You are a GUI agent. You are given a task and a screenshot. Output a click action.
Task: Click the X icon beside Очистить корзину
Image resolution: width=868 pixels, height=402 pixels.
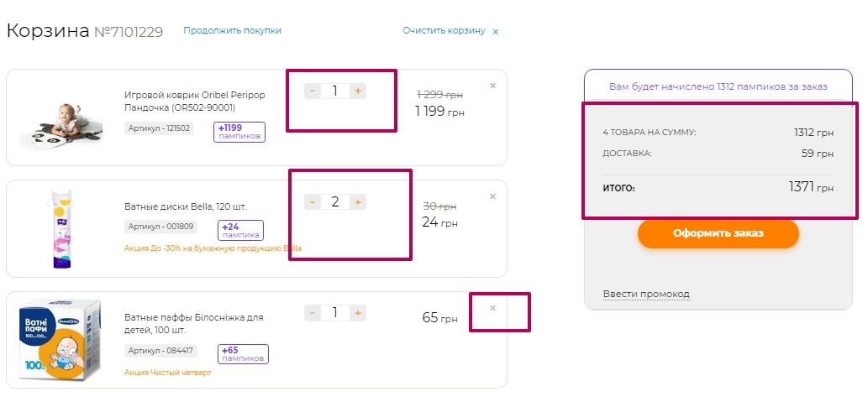click(496, 32)
